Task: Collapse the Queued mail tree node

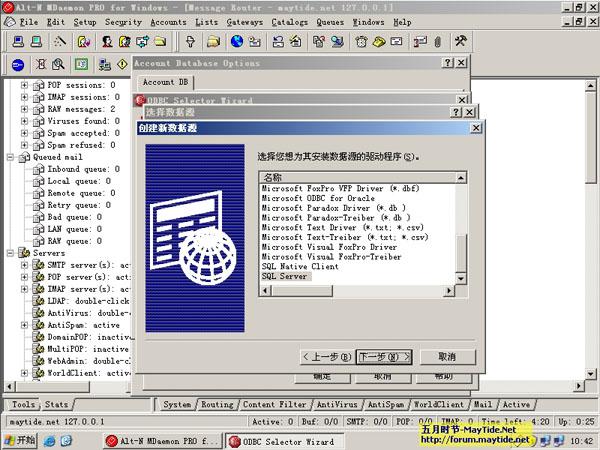Action: (x=11, y=157)
